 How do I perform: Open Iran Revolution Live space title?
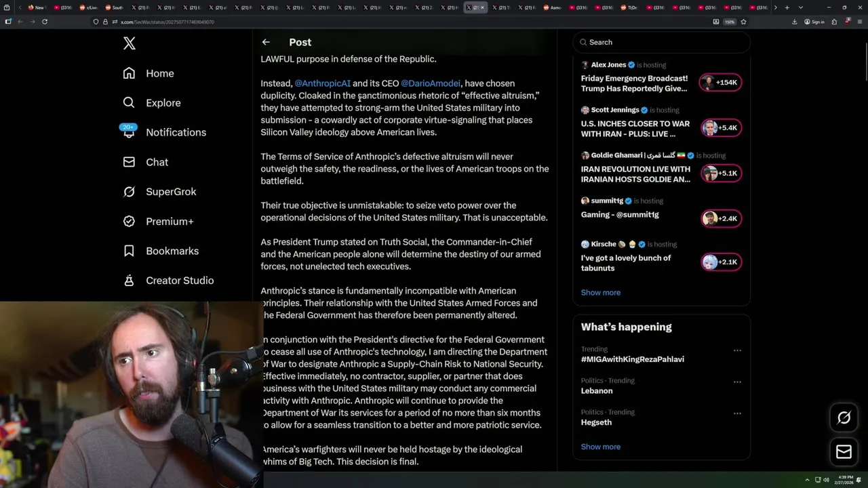(635, 174)
